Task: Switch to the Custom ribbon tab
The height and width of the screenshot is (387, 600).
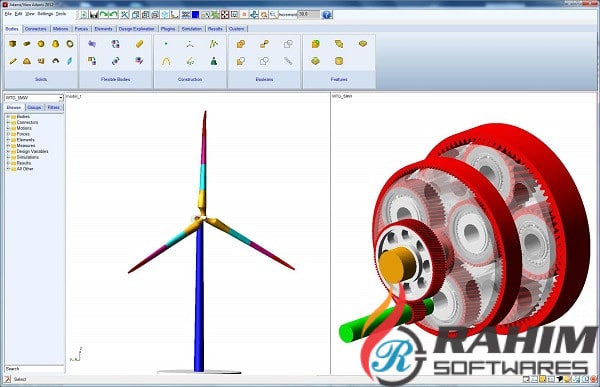Action: click(x=236, y=29)
